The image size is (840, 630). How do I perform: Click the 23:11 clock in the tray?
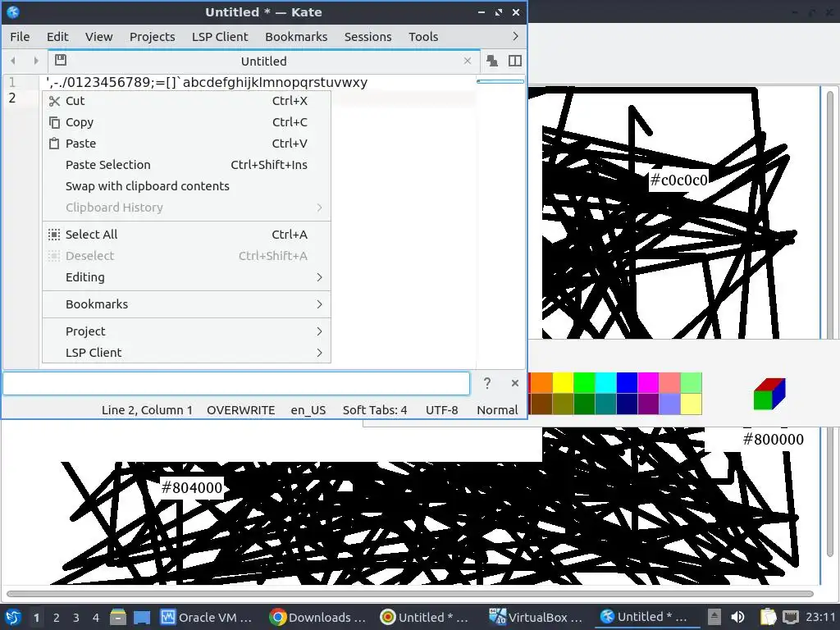point(820,617)
